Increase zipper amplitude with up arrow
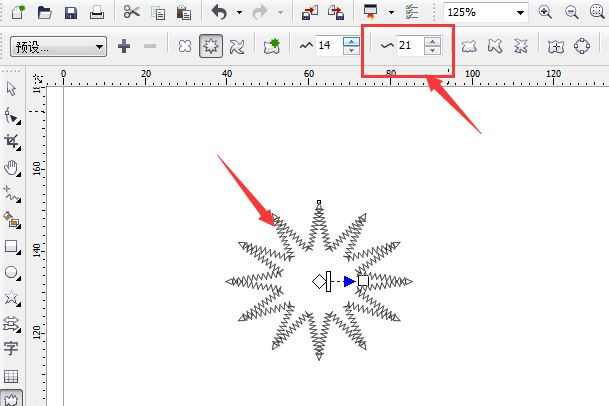This screenshot has height=406, width=609. (351, 41)
